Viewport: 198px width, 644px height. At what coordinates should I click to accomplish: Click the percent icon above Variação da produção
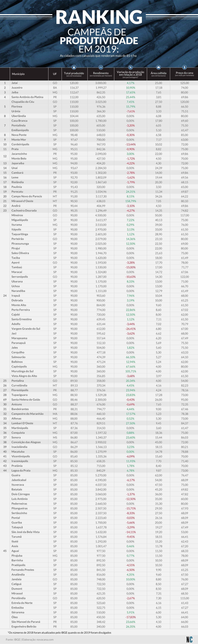pos(130,67)
